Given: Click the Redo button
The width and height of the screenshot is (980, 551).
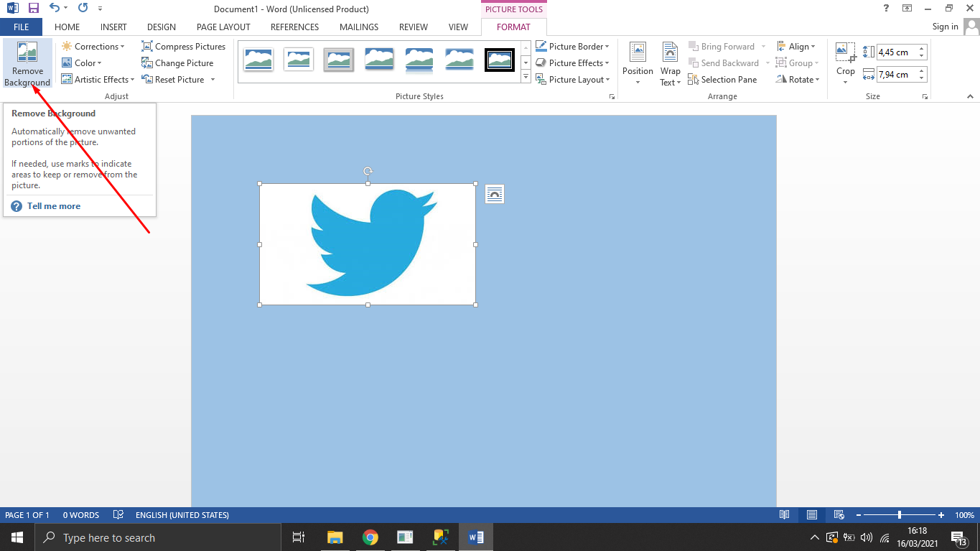Looking at the screenshot, I should (83, 9).
